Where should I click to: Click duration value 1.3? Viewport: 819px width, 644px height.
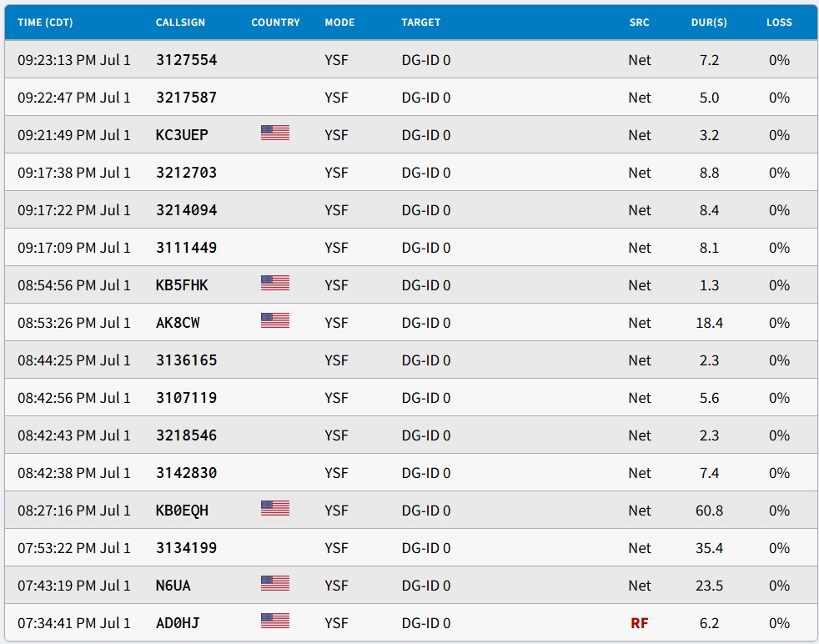point(709,285)
